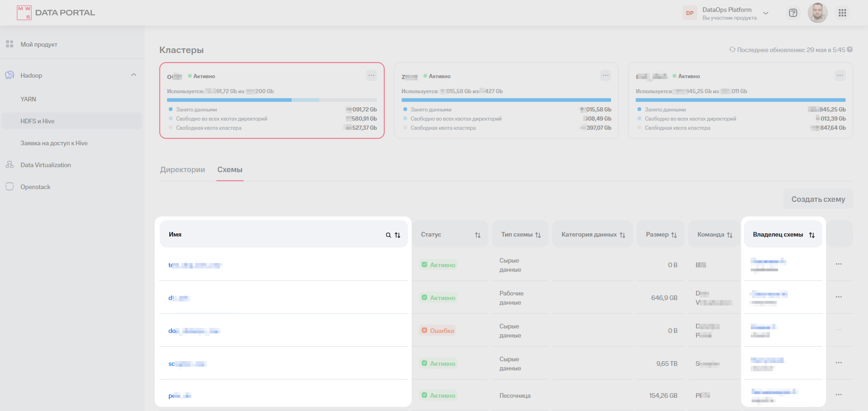Open the apps grid menu icon

coord(842,13)
